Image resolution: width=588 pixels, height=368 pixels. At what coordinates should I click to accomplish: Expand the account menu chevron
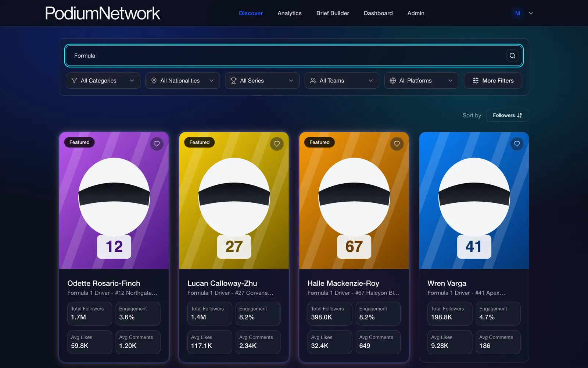click(x=531, y=13)
